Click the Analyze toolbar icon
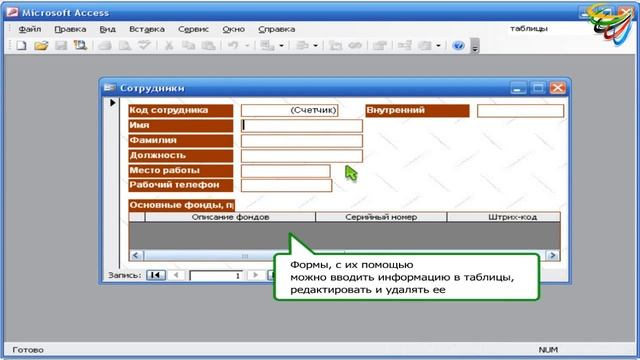This screenshot has height=360, width=640. click(302, 45)
